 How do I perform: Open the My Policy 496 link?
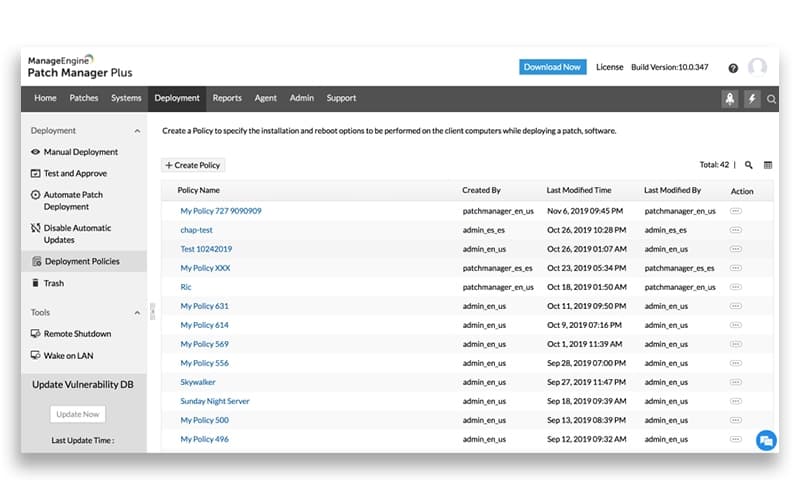click(205, 439)
